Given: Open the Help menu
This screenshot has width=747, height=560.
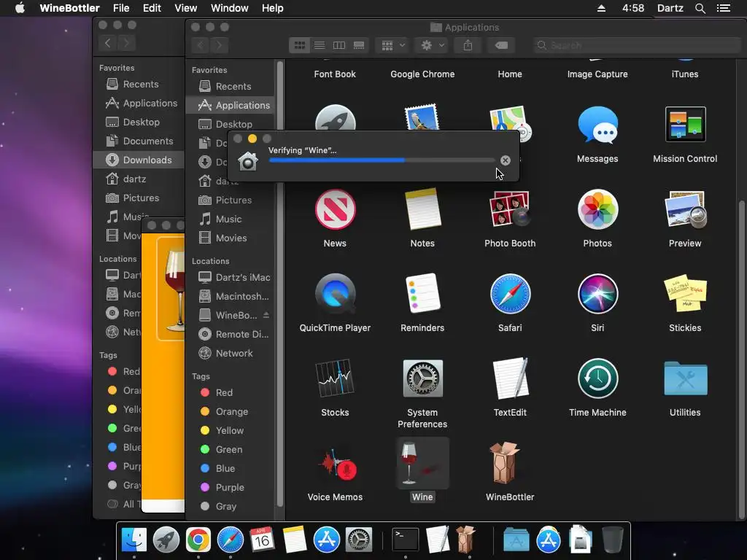Looking at the screenshot, I should point(273,8).
